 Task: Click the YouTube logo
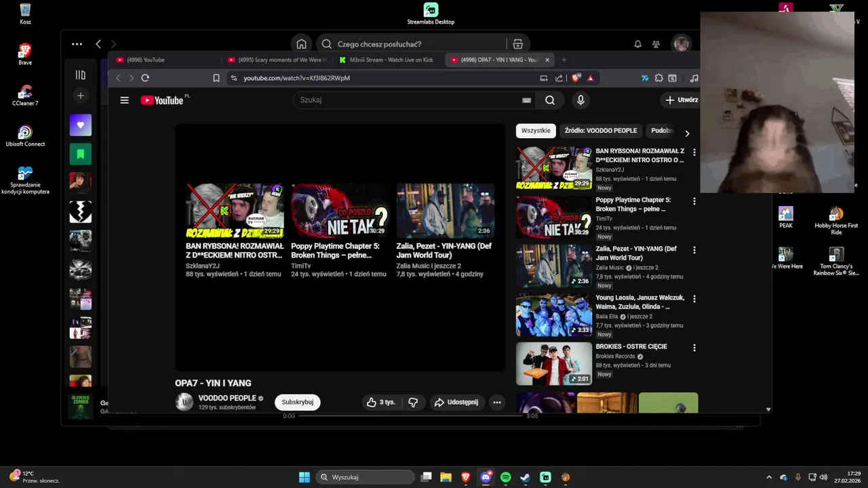click(x=162, y=100)
